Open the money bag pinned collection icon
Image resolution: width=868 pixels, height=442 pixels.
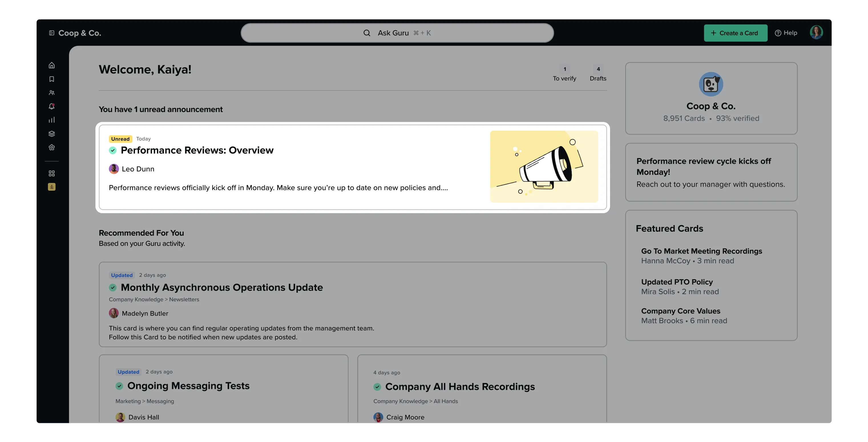pyautogui.click(x=52, y=187)
